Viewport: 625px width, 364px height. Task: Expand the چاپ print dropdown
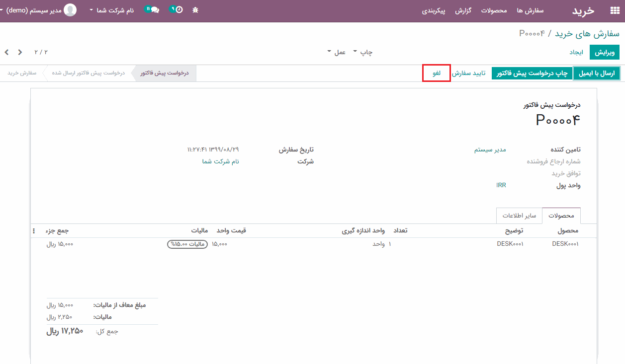pos(363,52)
